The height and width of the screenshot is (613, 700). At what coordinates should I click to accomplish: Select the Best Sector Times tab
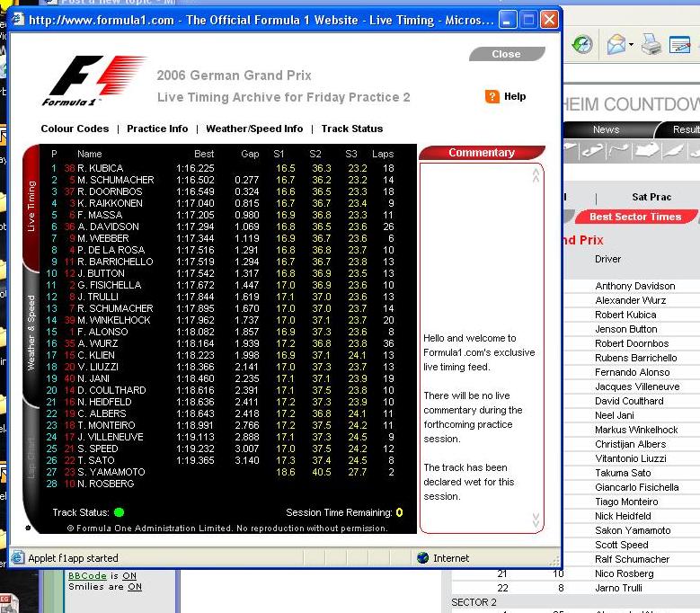click(634, 217)
